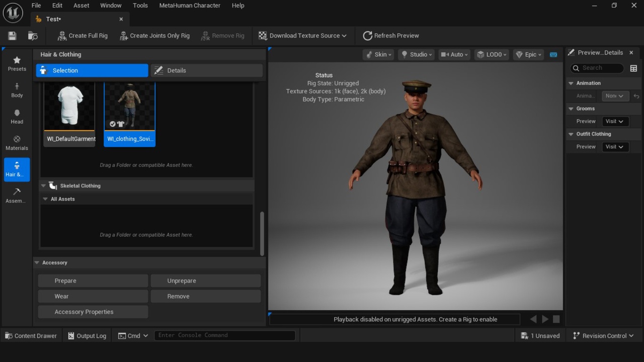Click the play forward playback button
This screenshot has height=362, width=644.
(545, 319)
